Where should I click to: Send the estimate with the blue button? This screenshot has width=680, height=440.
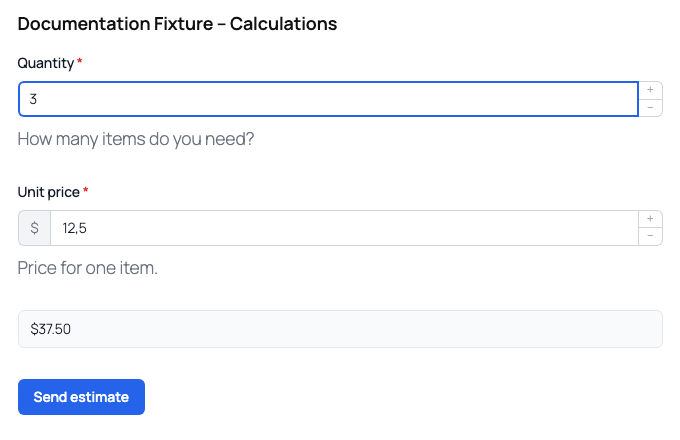click(x=81, y=397)
